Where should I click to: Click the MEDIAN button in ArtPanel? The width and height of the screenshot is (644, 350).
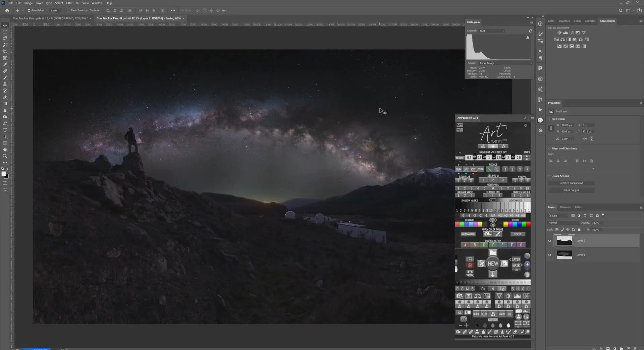pyautogui.click(x=460, y=158)
